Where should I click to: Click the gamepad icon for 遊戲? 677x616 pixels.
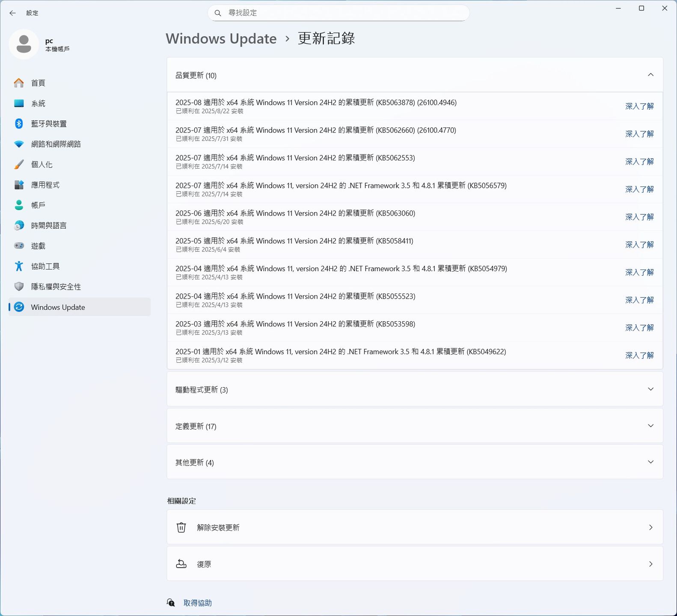tap(19, 246)
